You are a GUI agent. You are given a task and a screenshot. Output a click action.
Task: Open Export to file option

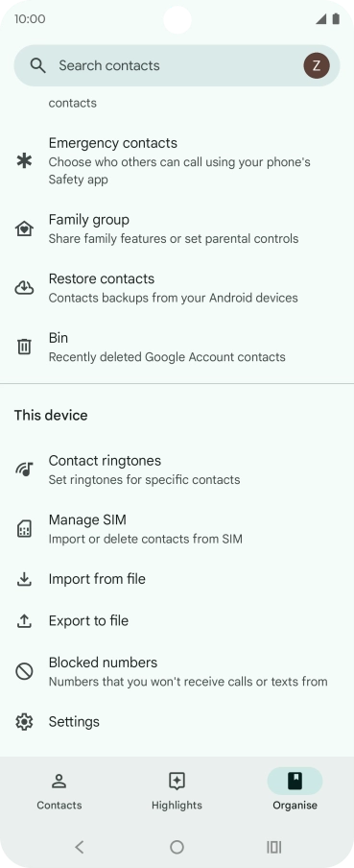(x=177, y=621)
